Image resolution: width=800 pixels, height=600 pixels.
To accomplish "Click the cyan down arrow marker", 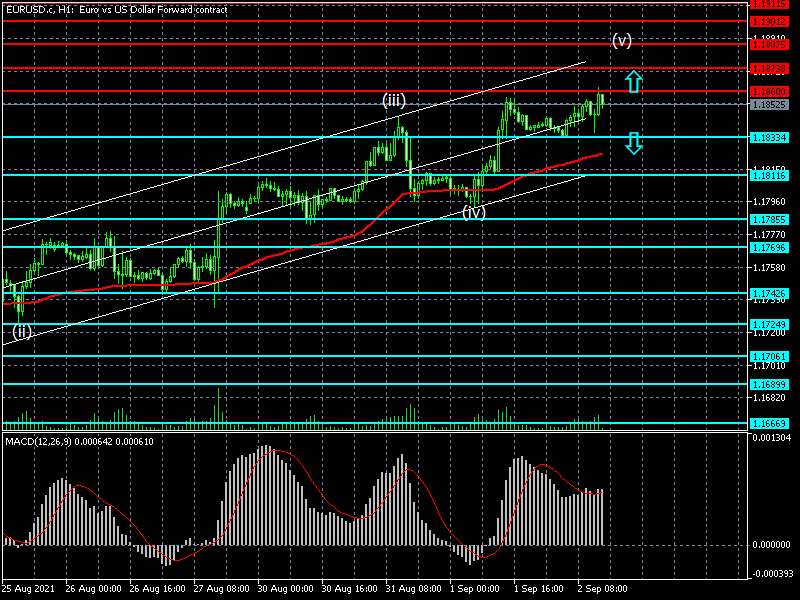I will [x=633, y=143].
